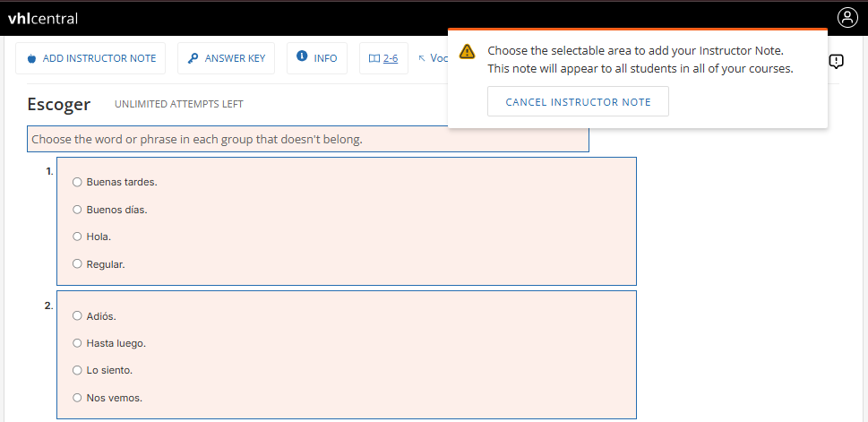
Task: Click the key icon beside Answer Key
Action: coord(193,58)
